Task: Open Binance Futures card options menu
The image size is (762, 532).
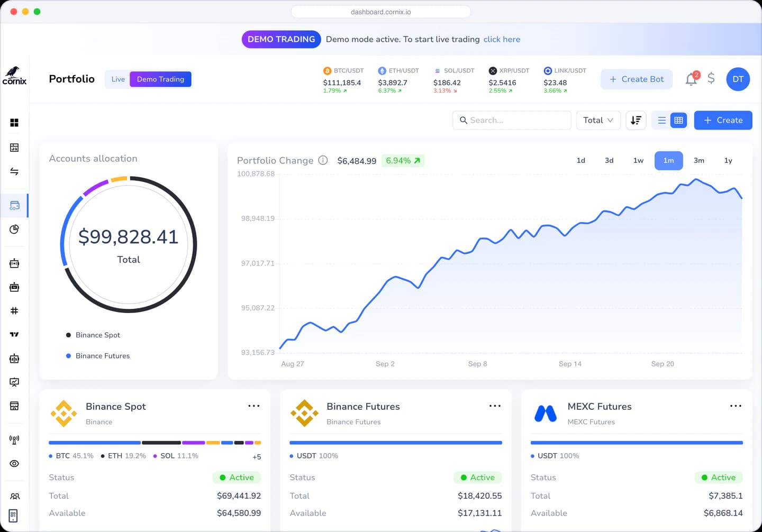Action: (495, 406)
